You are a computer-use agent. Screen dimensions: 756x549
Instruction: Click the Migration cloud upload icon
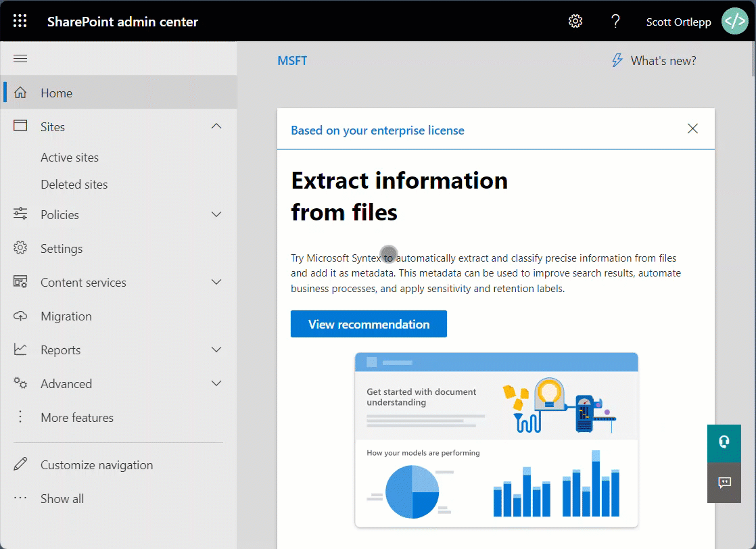coord(20,316)
